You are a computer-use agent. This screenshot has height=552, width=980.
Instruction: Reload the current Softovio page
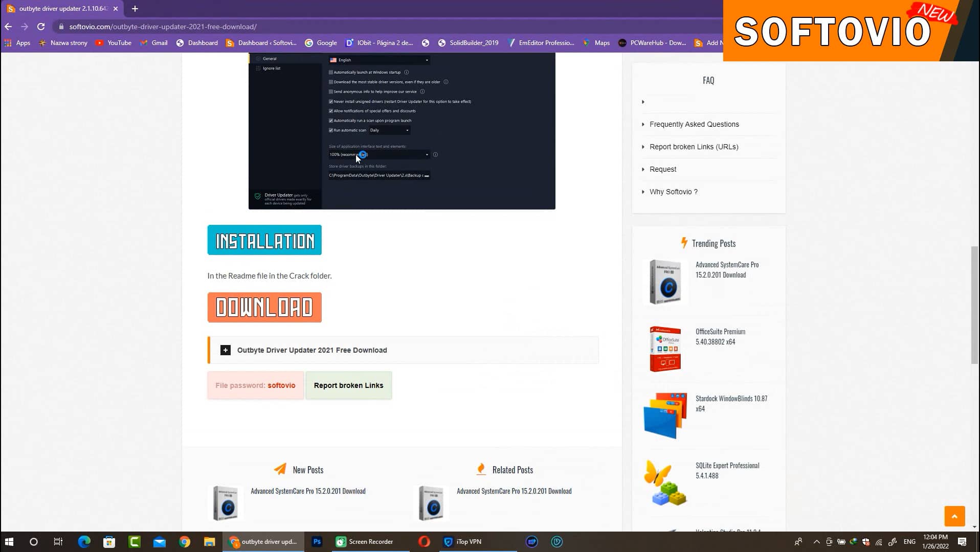point(41,27)
